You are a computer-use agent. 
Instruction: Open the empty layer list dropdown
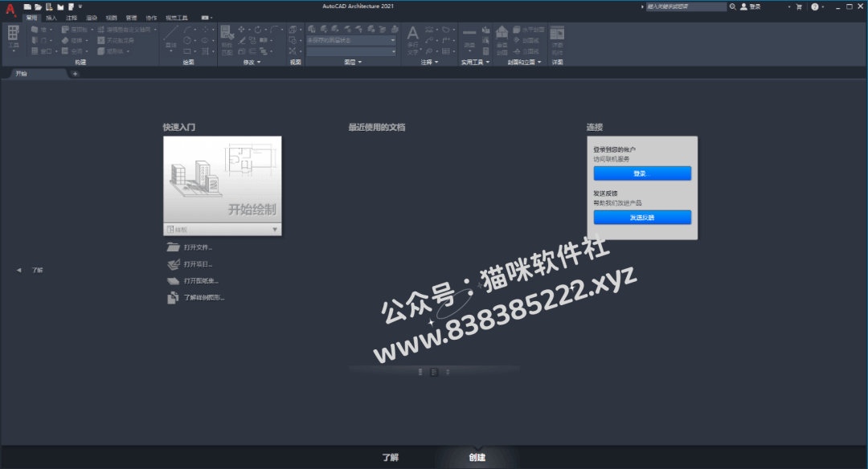(x=351, y=51)
